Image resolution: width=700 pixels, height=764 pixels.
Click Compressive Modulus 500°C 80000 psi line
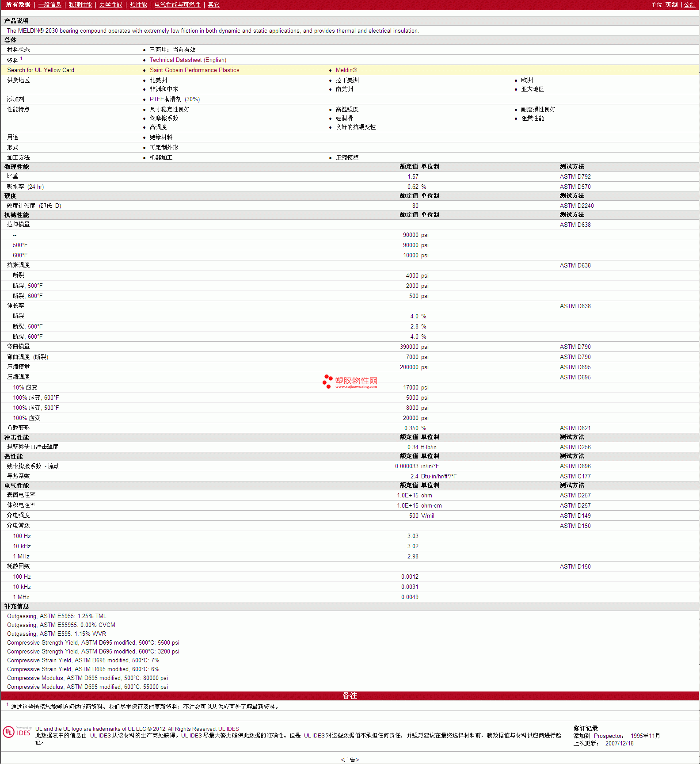[87, 678]
